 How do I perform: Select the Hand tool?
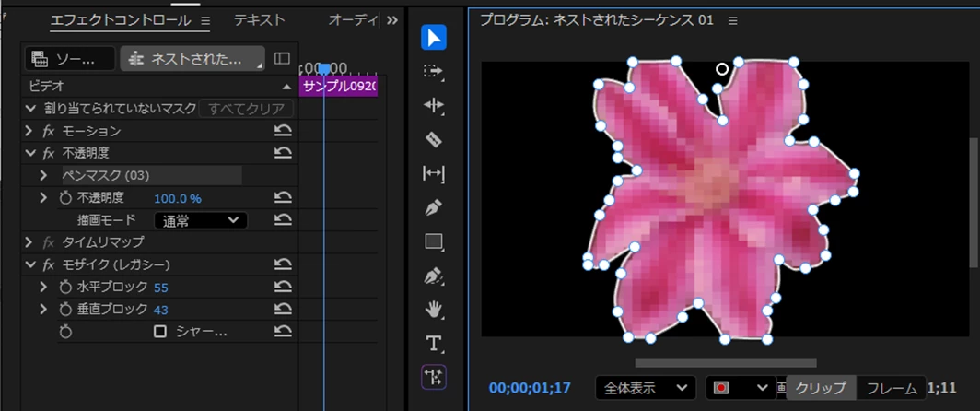point(433,309)
